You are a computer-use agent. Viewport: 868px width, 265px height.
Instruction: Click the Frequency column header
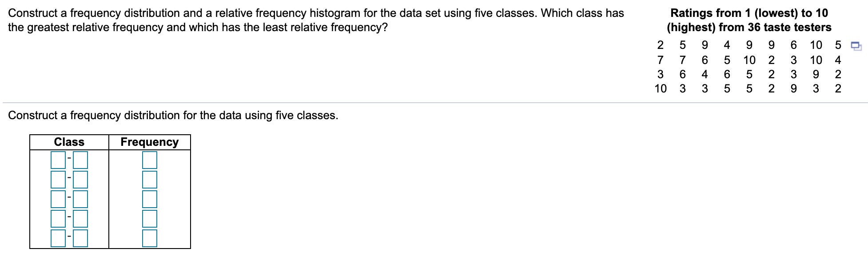[x=150, y=142]
